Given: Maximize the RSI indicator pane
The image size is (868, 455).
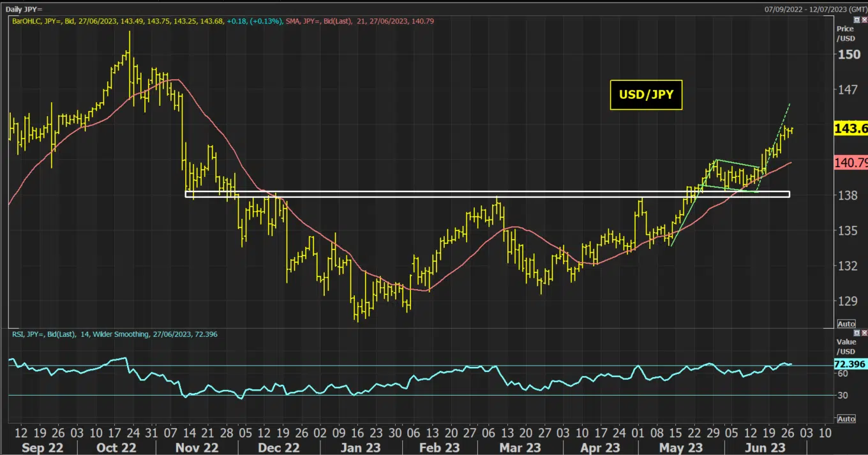Looking at the screenshot, I should point(857,333).
